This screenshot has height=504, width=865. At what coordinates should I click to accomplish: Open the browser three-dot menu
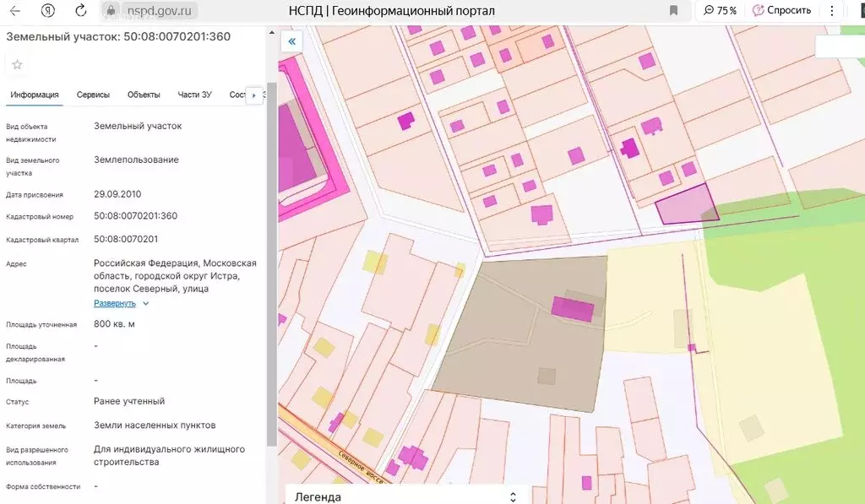(x=832, y=10)
